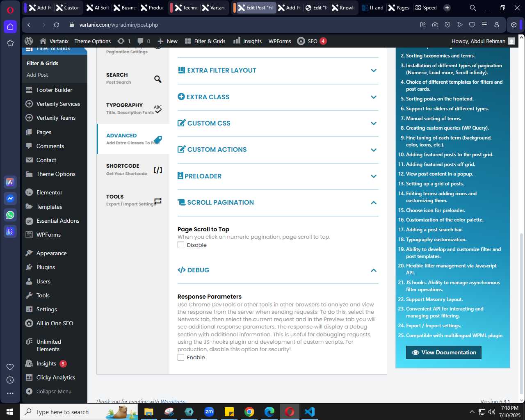Viewport: 525px width, 420px height.
Task: Click the Add Post submenu link
Action: coord(37,75)
